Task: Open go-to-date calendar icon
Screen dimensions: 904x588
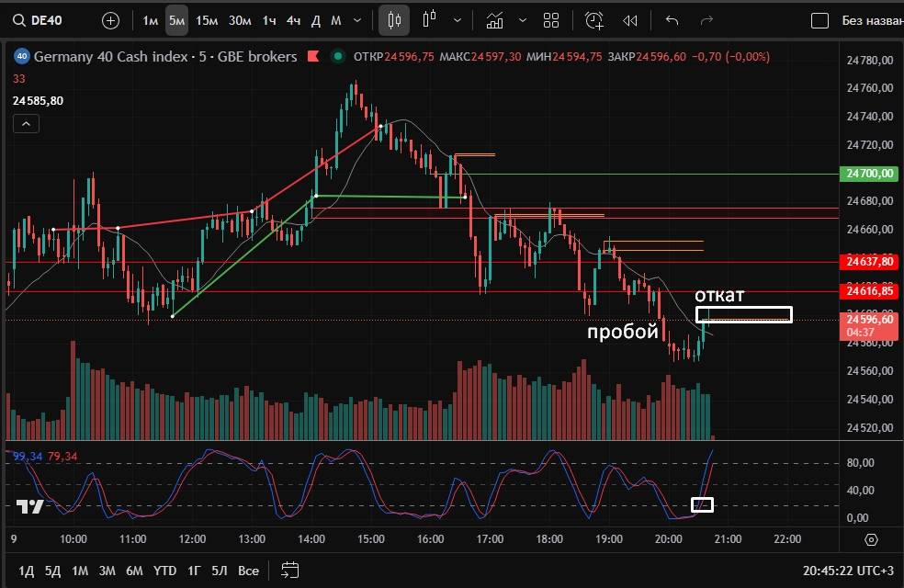Action: tap(290, 570)
